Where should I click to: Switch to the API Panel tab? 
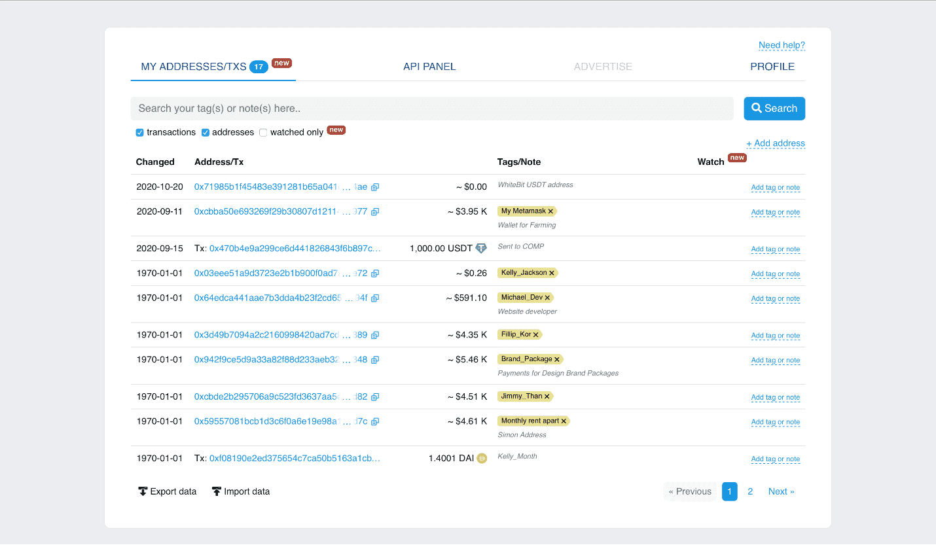coord(429,67)
